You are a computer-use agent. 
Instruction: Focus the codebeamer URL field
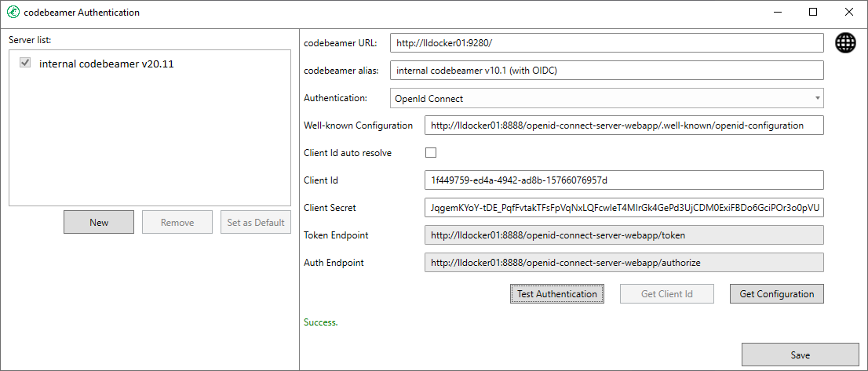coord(607,43)
